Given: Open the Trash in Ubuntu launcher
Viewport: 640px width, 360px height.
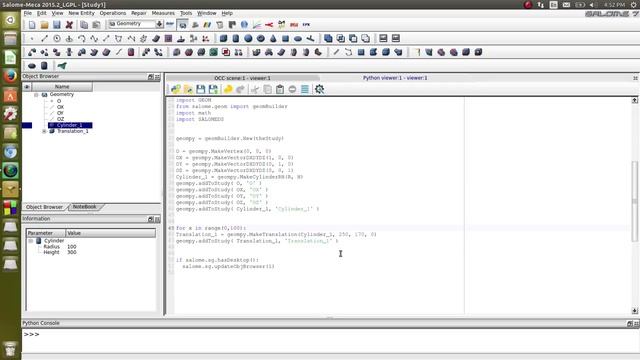Looking at the screenshot, I should coord(10,349).
